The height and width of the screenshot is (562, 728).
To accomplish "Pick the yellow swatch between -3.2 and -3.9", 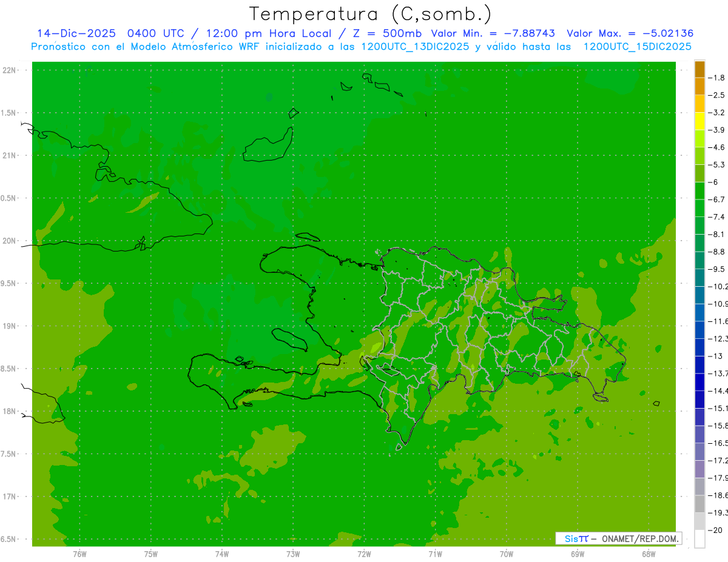I will 699,121.
